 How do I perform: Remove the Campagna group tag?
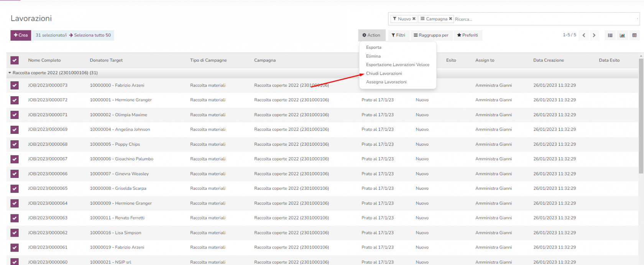tap(450, 19)
